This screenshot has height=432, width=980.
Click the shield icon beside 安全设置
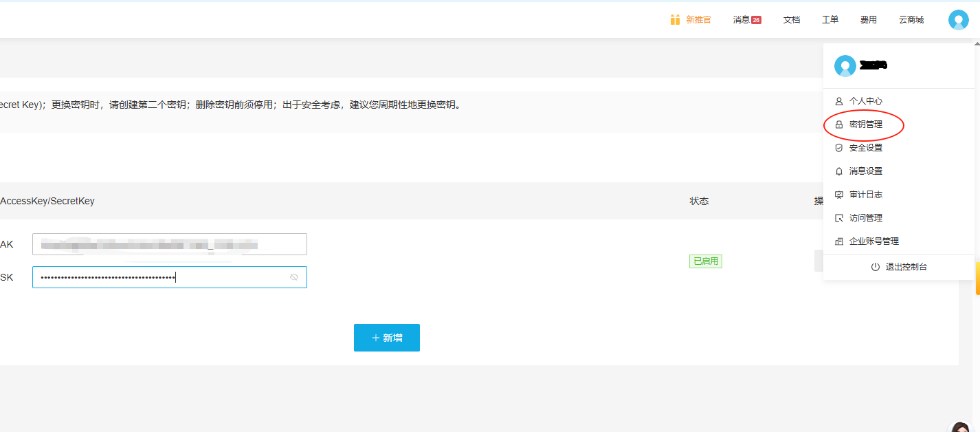tap(839, 147)
